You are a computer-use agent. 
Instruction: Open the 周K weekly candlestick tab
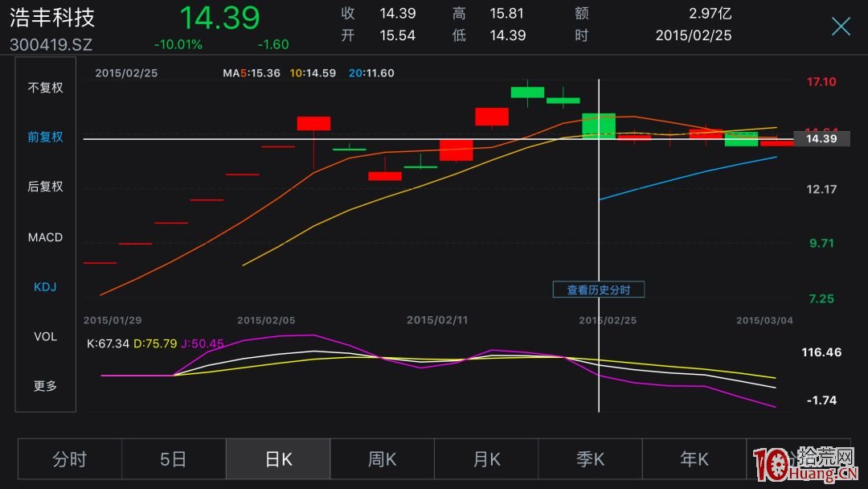pyautogui.click(x=382, y=459)
